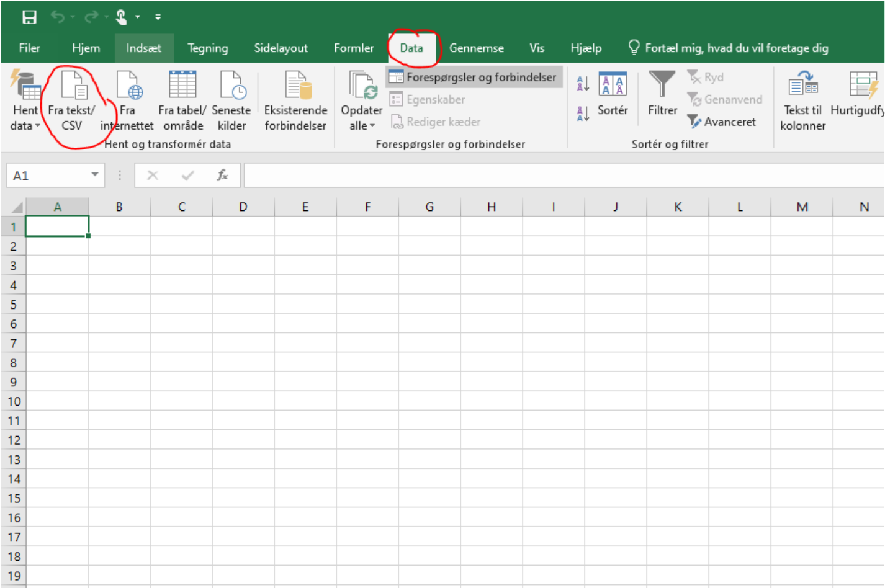Image resolution: width=885 pixels, height=588 pixels.
Task: Click into the formula bar field
Action: point(564,176)
